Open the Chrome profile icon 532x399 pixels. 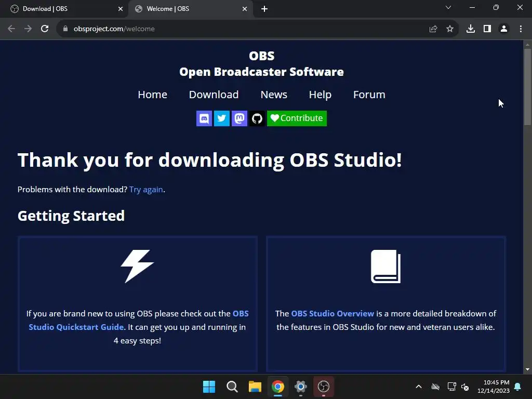tap(504, 29)
